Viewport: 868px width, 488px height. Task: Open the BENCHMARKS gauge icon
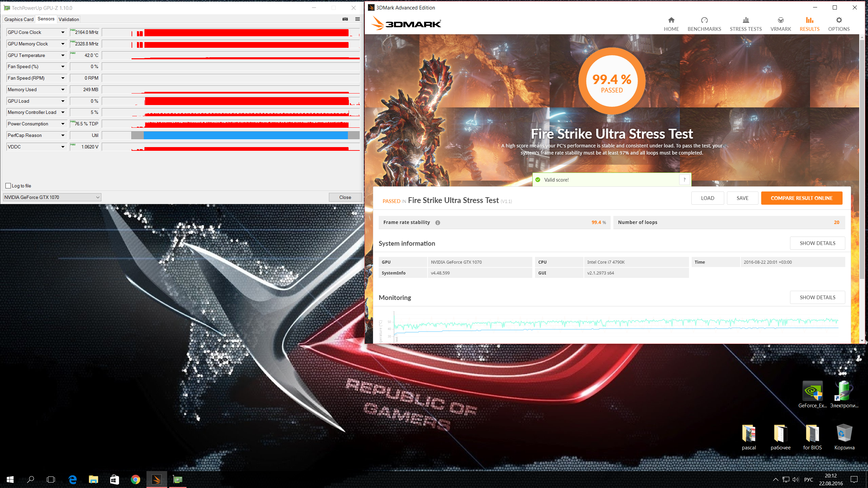point(704,20)
